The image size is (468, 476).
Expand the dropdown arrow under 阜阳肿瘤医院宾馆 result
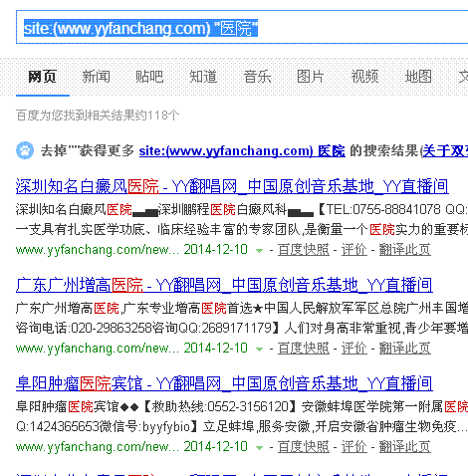pos(259,448)
